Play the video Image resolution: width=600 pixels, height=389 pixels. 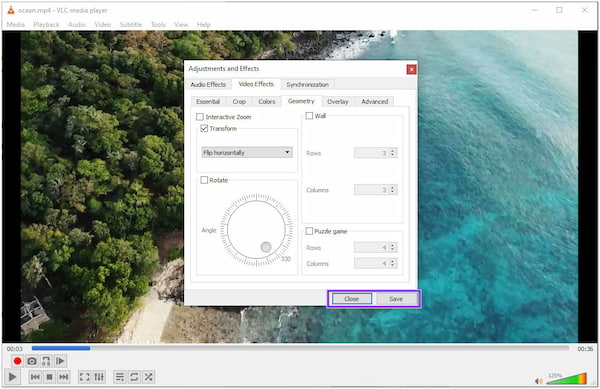pyautogui.click(x=12, y=377)
